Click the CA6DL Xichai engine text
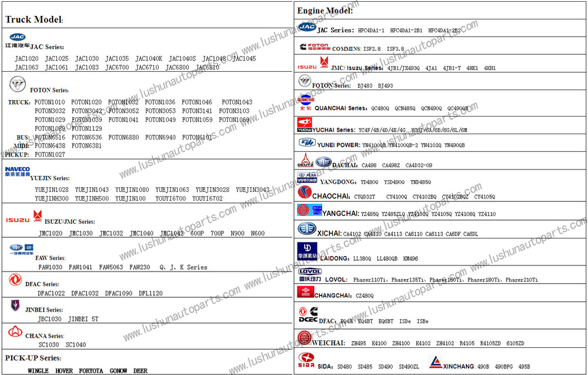 pyautogui.click(x=470, y=234)
